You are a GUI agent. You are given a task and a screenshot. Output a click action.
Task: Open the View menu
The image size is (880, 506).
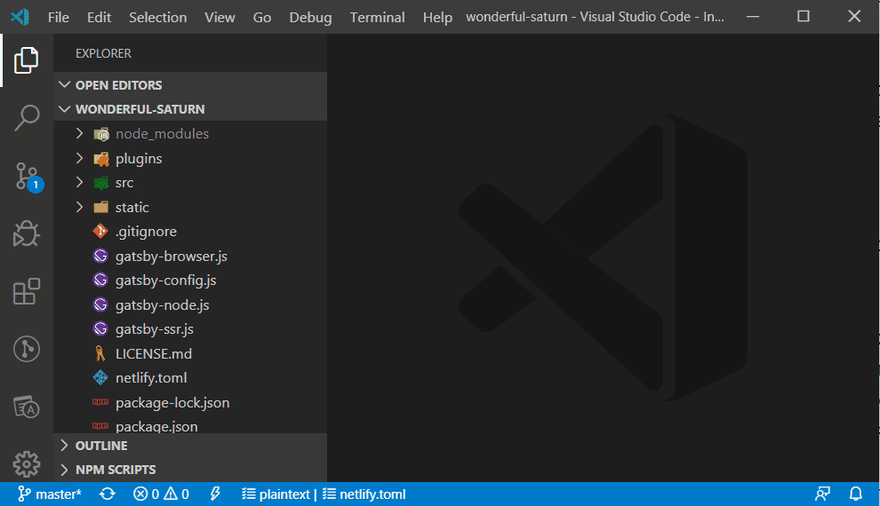[219, 17]
